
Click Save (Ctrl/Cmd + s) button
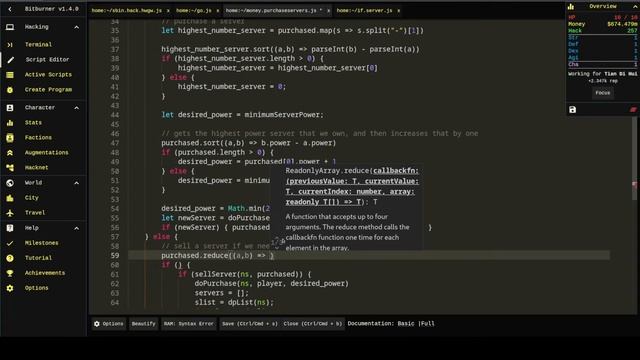tap(249, 324)
